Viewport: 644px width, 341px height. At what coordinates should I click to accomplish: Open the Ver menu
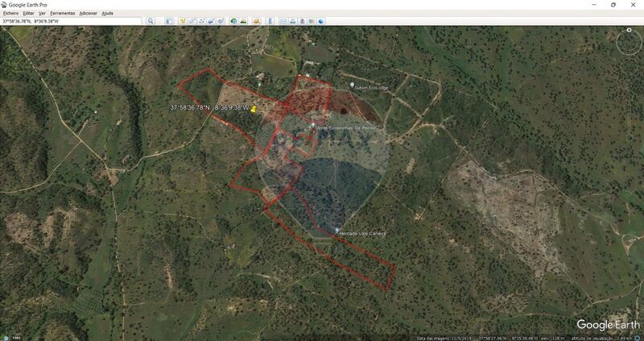coord(42,13)
